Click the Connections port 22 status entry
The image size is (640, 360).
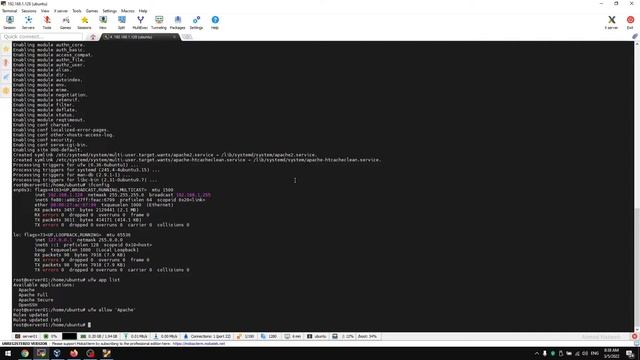[207, 336]
